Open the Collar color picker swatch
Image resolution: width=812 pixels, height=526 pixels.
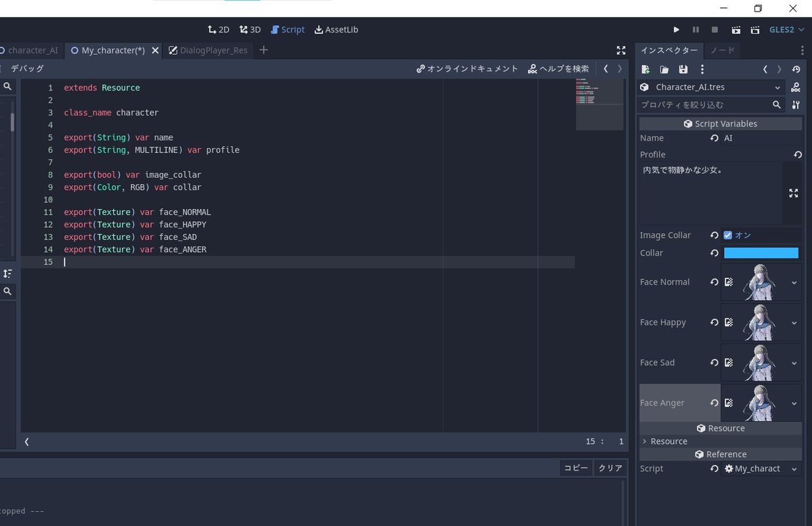click(761, 253)
